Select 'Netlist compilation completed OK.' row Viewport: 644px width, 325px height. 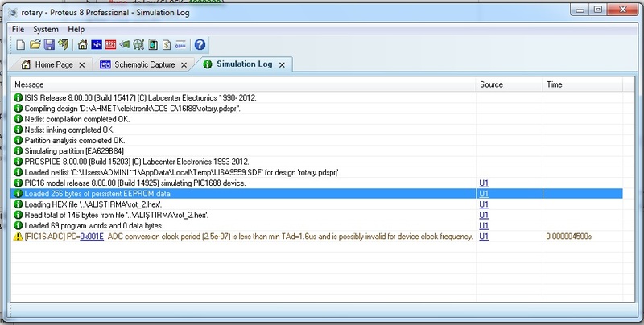316,119
